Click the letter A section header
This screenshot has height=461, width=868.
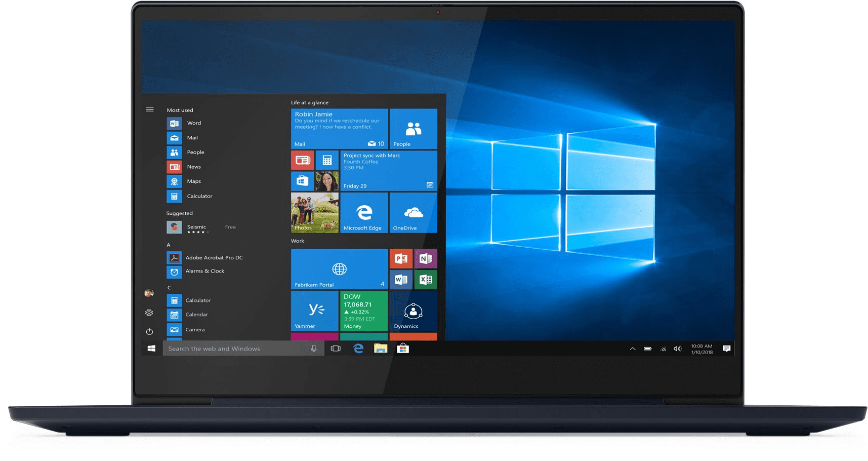point(169,245)
